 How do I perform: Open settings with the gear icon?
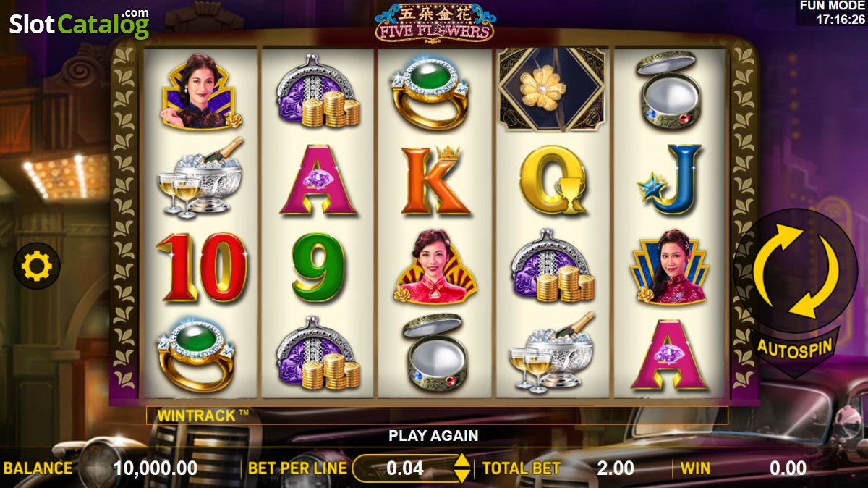point(37,266)
